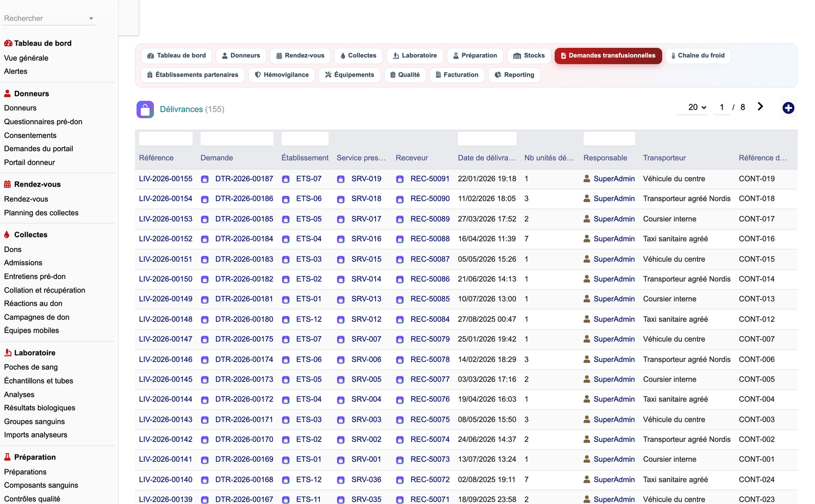Image resolution: width=815 pixels, height=504 pixels.
Task: Click the icon next to DTR-2026-00186
Action: click(x=205, y=199)
